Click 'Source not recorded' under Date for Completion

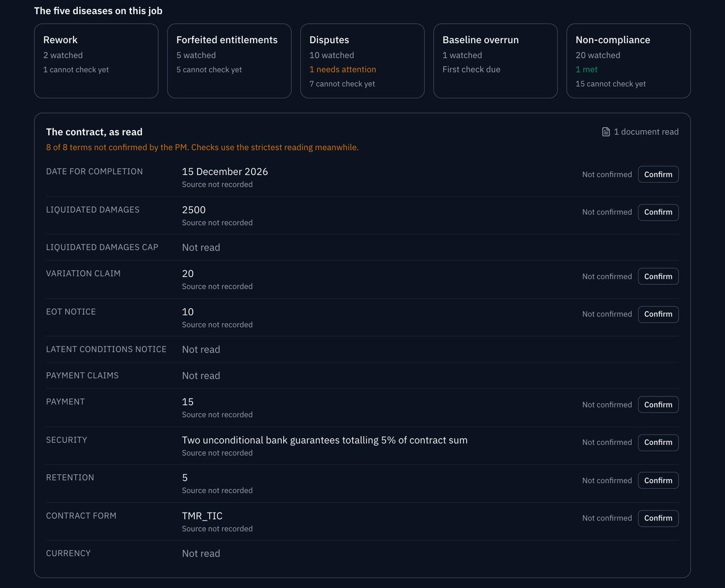tap(217, 185)
